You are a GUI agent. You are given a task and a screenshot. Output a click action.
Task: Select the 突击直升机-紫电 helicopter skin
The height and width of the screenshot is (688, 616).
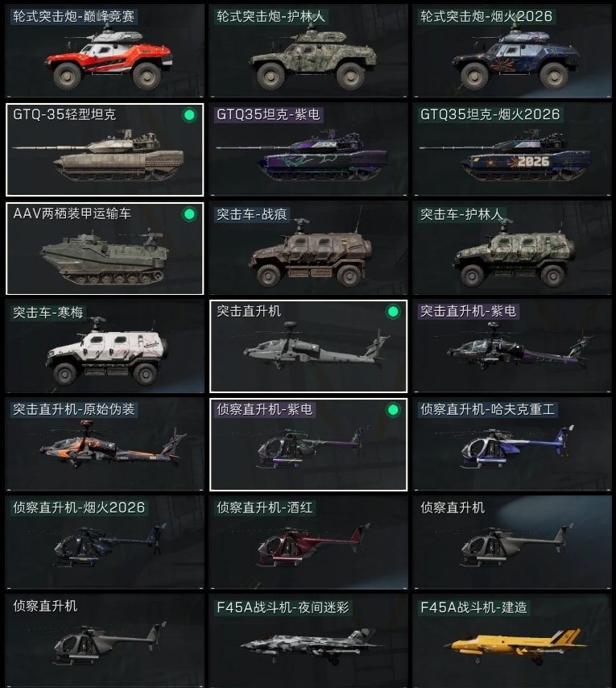[x=512, y=346]
